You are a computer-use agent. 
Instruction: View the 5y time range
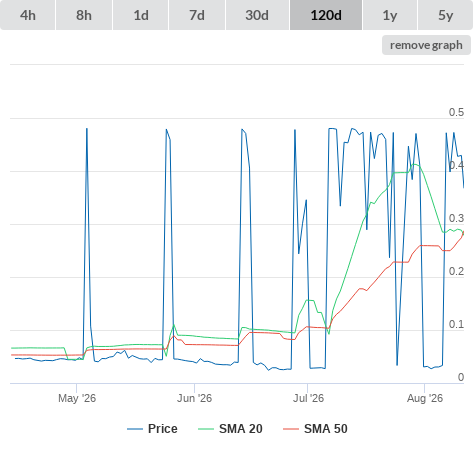point(445,15)
